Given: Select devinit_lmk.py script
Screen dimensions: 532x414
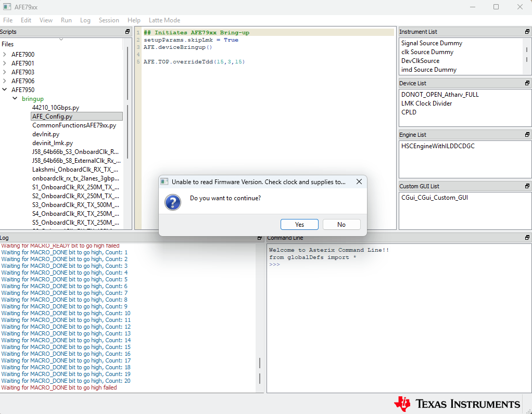Looking at the screenshot, I should point(53,143).
